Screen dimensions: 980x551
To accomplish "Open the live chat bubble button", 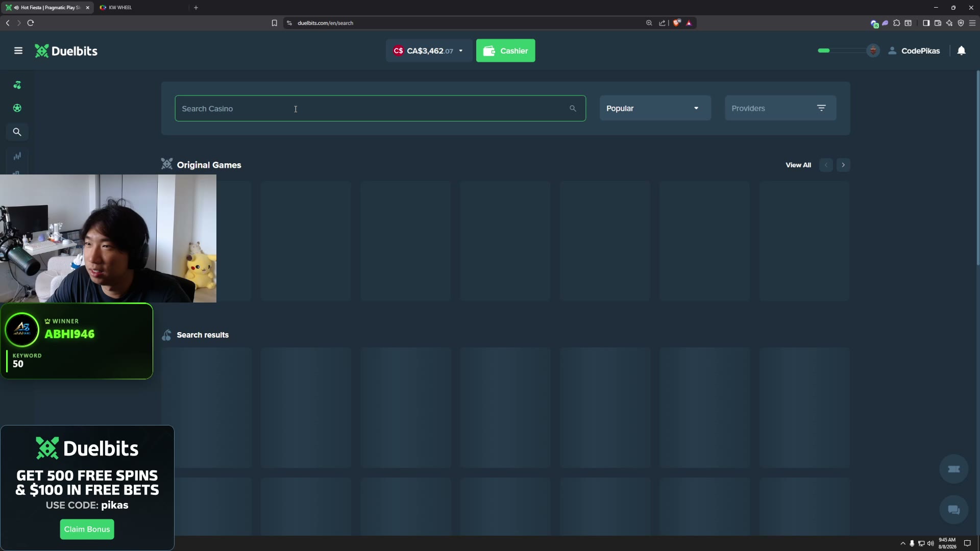I will point(953,510).
